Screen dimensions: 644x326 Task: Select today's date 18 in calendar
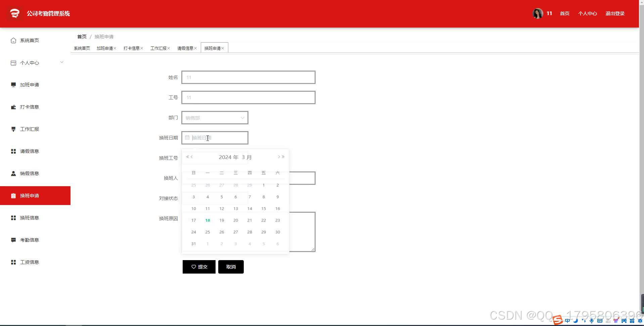pyautogui.click(x=208, y=220)
